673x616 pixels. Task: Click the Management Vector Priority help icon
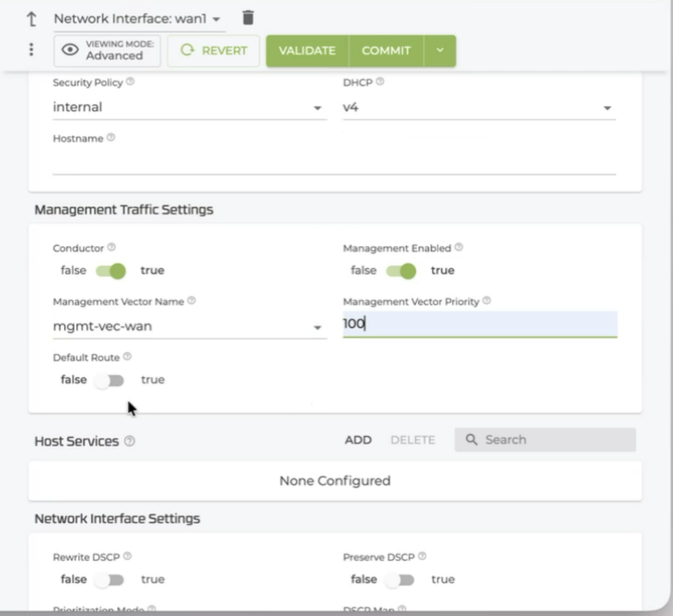point(486,301)
